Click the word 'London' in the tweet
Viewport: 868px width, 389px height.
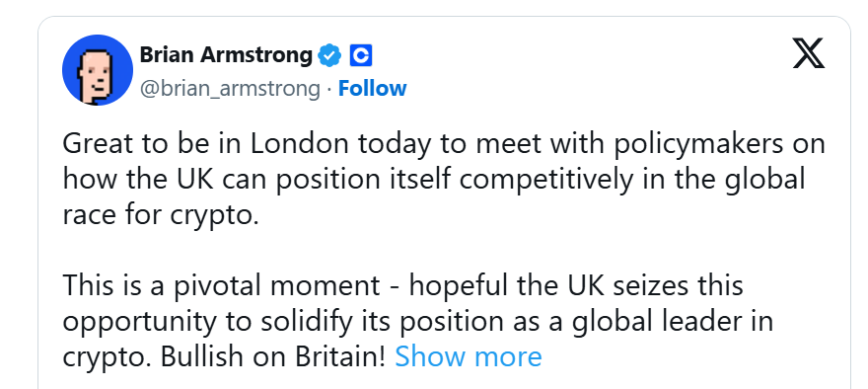coord(300,143)
